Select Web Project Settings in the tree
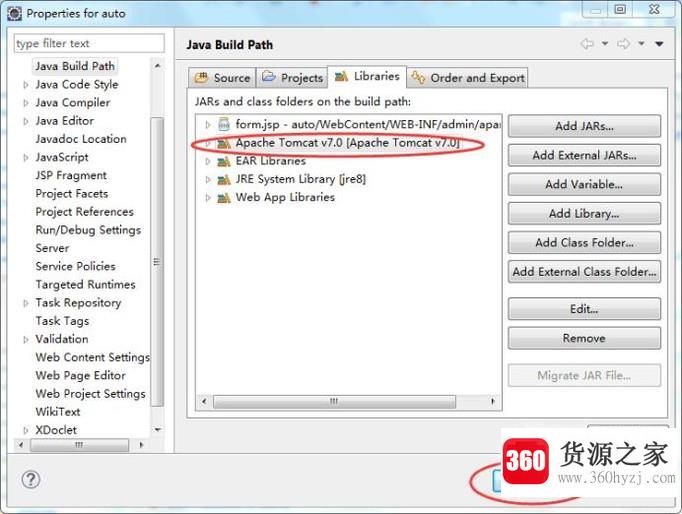This screenshot has width=682, height=514. pos(90,394)
